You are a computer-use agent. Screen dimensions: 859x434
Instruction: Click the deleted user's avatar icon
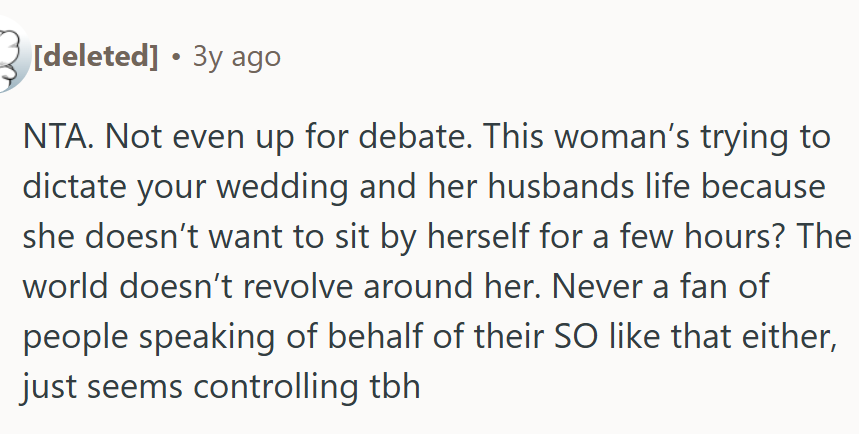pyautogui.click(x=10, y=58)
